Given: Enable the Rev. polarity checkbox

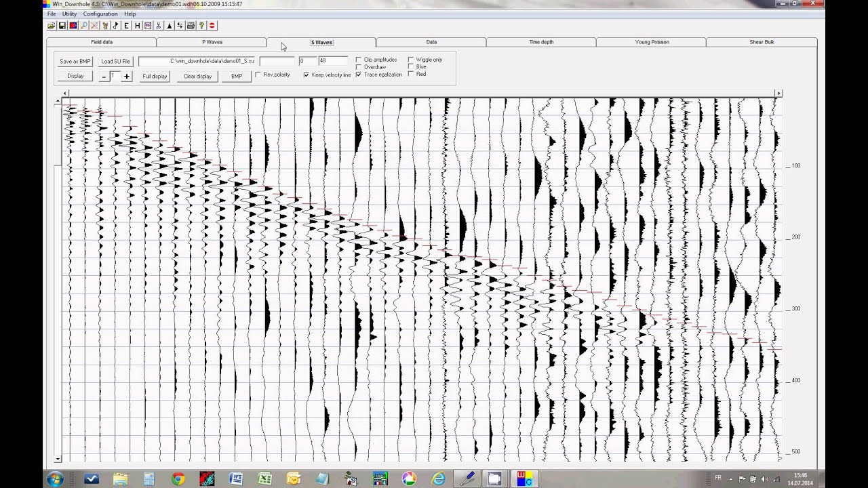Looking at the screenshot, I should pyautogui.click(x=258, y=75).
